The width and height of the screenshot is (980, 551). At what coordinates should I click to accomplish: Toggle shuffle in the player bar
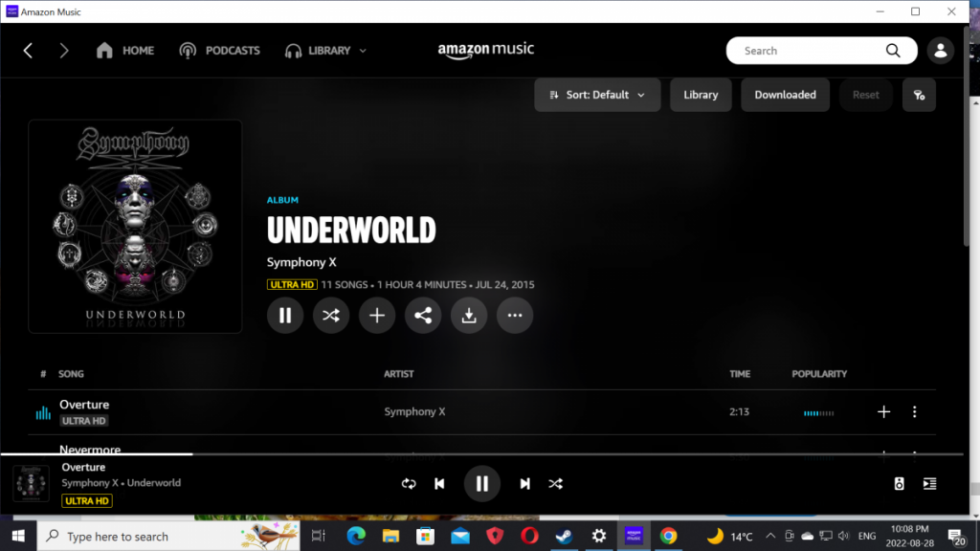click(x=556, y=484)
